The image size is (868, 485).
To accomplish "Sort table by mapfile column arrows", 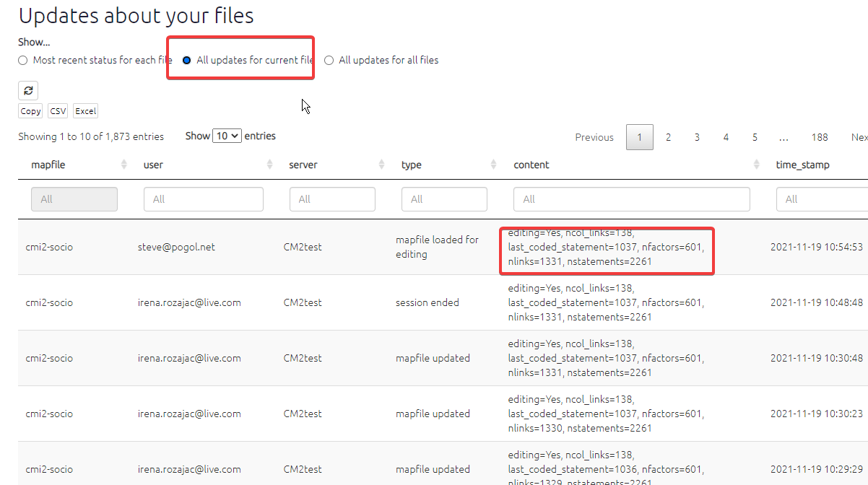I will [x=124, y=165].
